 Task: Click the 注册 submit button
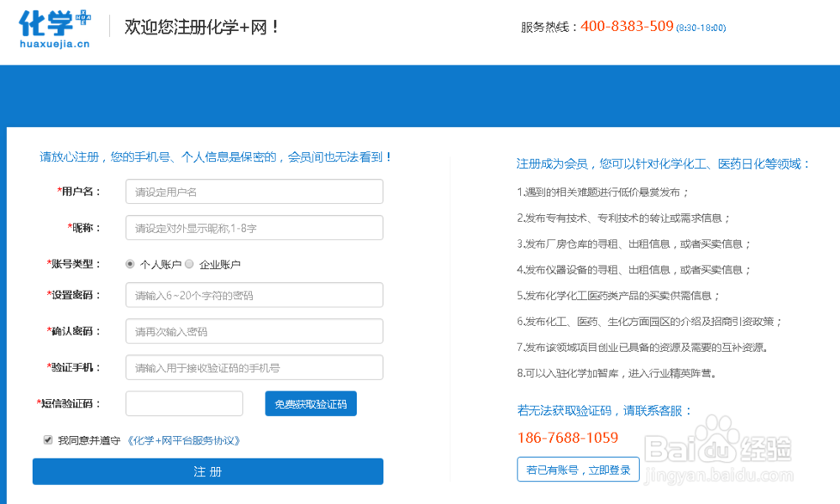[207, 471]
